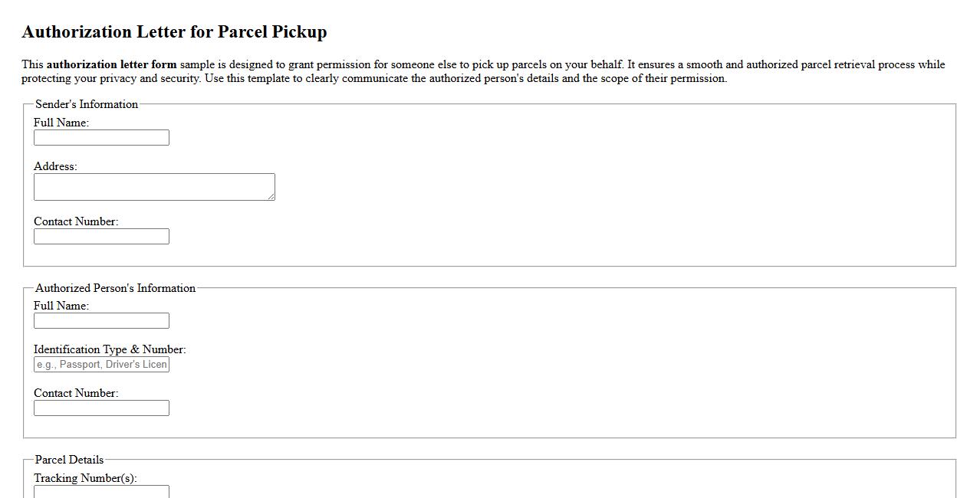Click the Address field label
Screen dimensions: 980x498
tap(54, 166)
